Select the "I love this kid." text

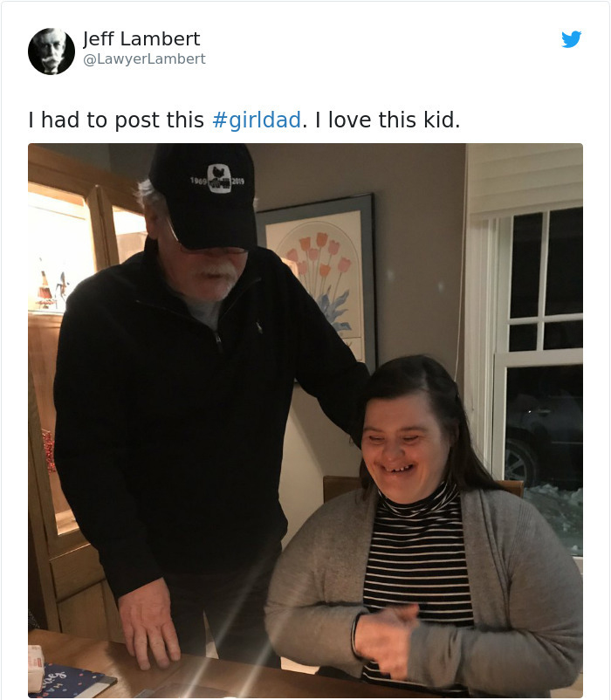point(388,120)
